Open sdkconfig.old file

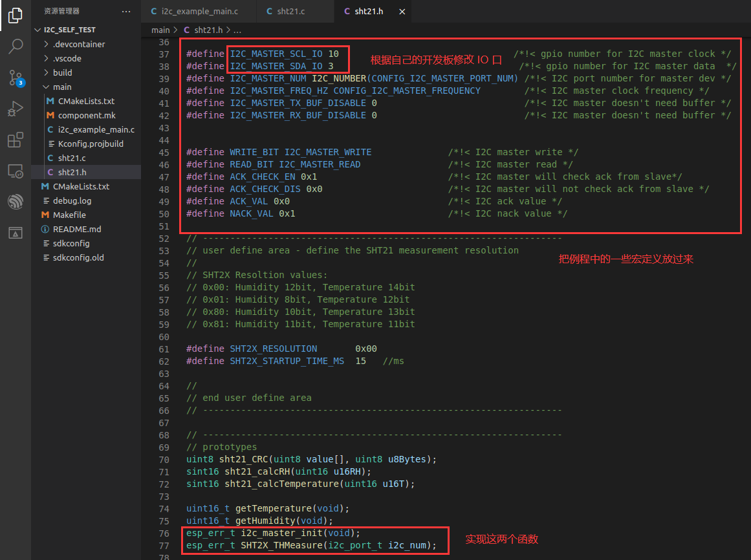tap(86, 257)
